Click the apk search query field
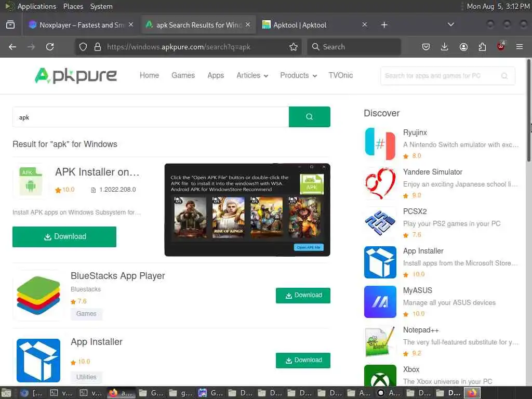This screenshot has height=399, width=532. (151, 117)
